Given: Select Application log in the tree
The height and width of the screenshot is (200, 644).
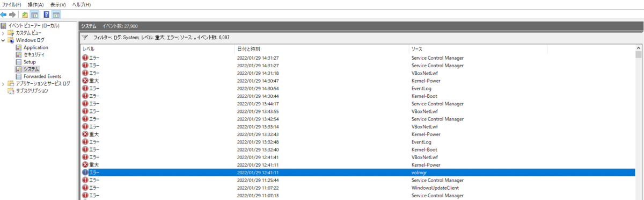Looking at the screenshot, I should (x=36, y=47).
